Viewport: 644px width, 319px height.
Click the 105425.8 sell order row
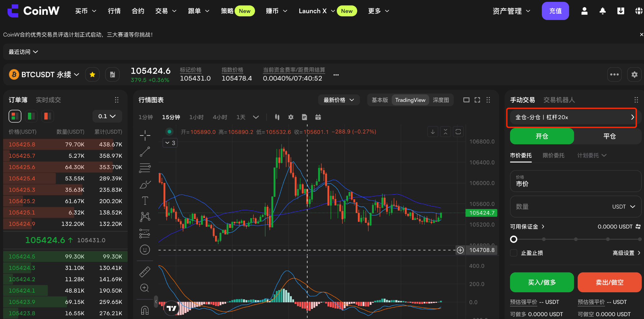tap(65, 145)
